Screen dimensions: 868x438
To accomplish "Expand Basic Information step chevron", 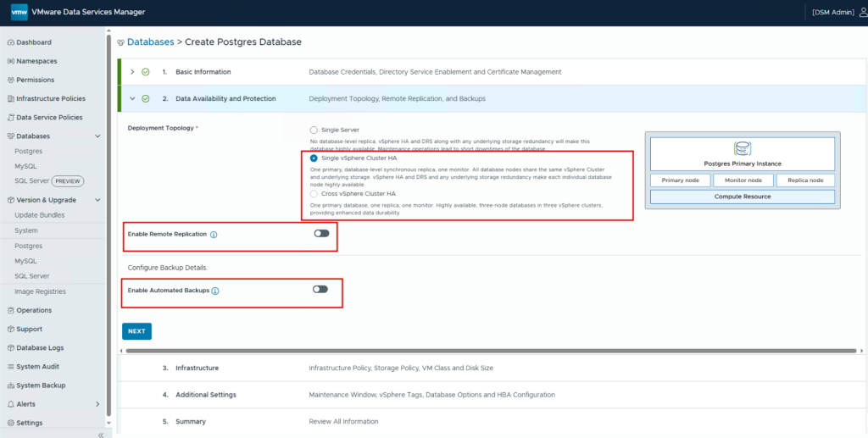I will [x=132, y=72].
